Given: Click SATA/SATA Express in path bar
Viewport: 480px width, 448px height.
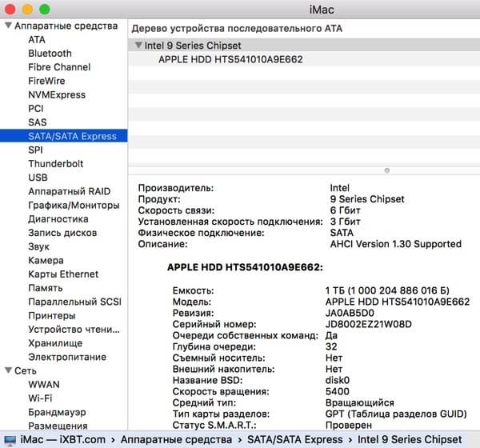Looking at the screenshot, I should (294, 439).
